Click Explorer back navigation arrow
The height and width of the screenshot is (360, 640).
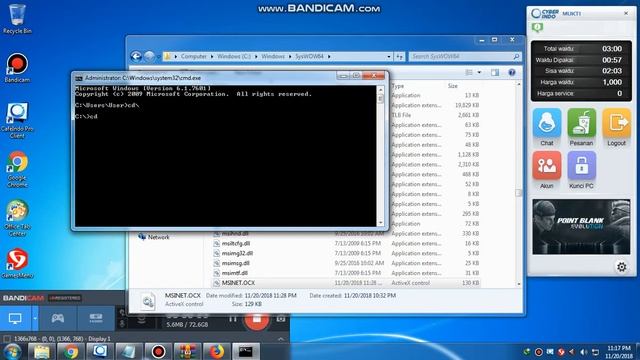pos(136,56)
